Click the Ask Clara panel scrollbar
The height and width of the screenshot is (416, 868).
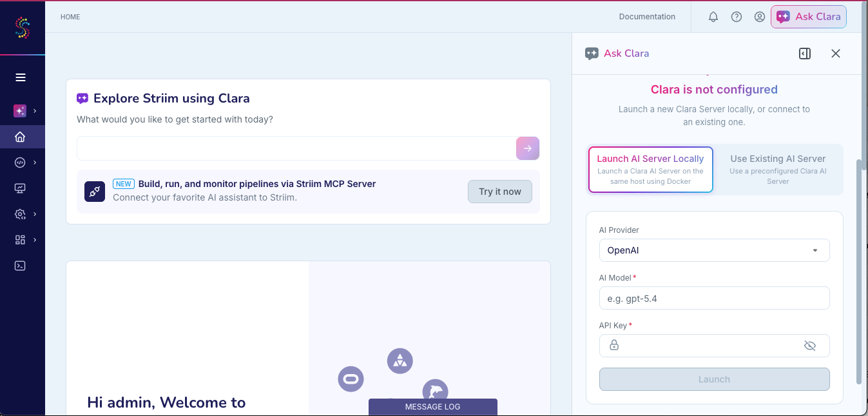pos(858,271)
